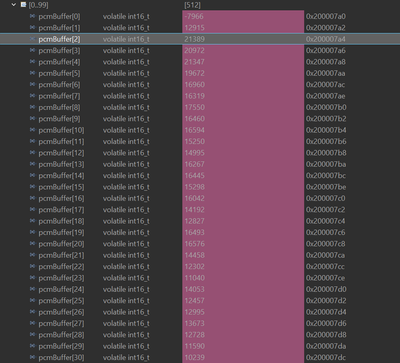Screen dimensions: 400x363
Task: Click the type cell of pcmBuffer[27]
Action: (x=126, y=323)
